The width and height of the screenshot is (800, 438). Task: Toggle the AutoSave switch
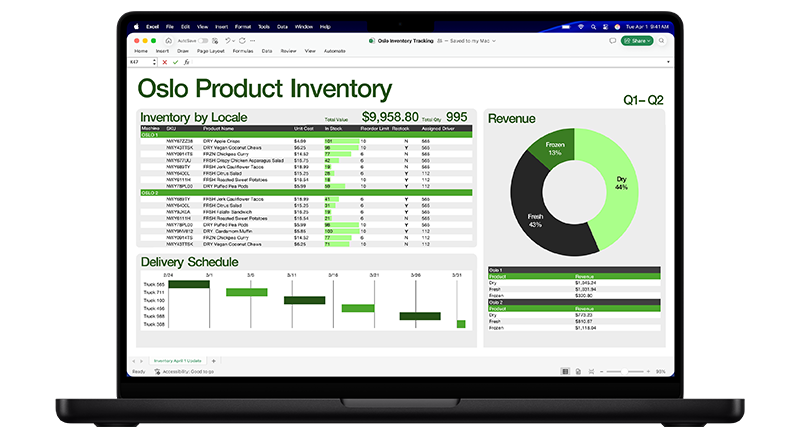point(203,41)
